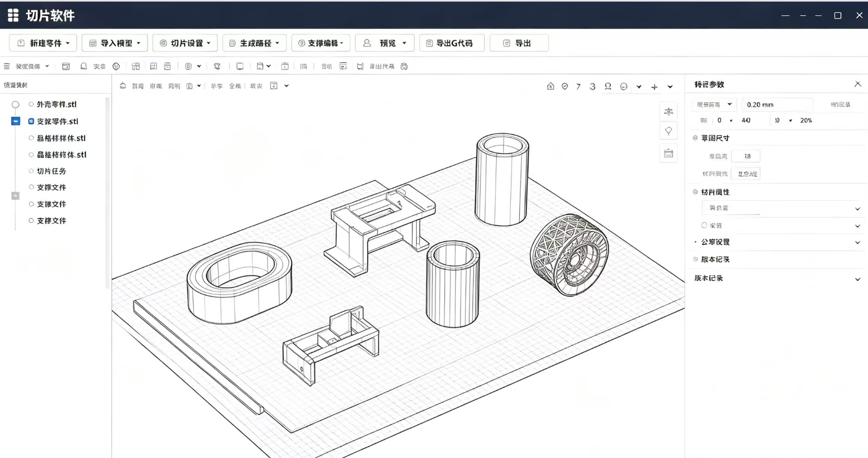Toggle the small circle next to 切片任务
868x458 pixels.
(31, 171)
